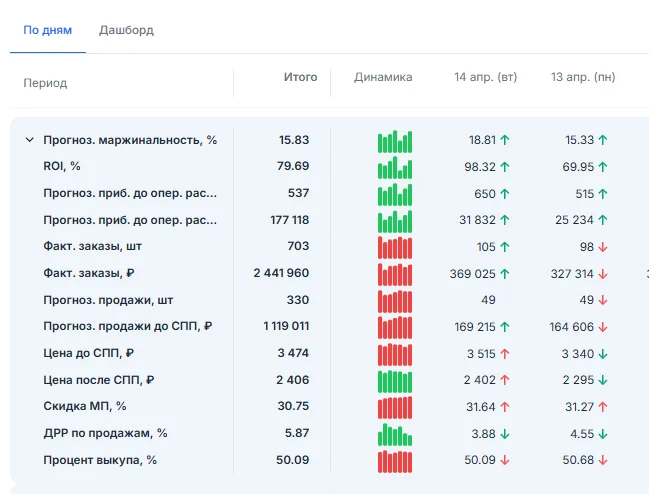Collapse the Прогноз. маржинальность row chevron

[29, 140]
